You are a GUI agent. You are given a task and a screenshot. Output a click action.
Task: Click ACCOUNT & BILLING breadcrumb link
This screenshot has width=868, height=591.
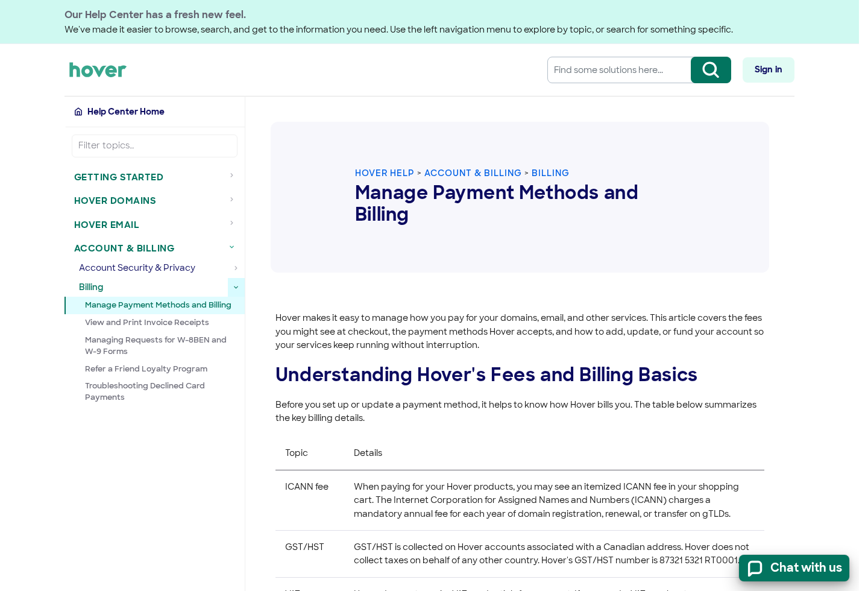(473, 173)
